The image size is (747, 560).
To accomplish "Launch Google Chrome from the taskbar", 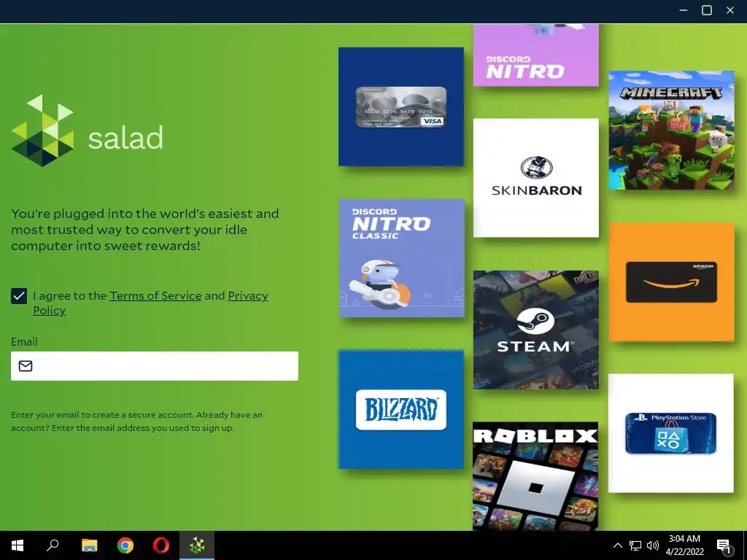I will pyautogui.click(x=125, y=545).
